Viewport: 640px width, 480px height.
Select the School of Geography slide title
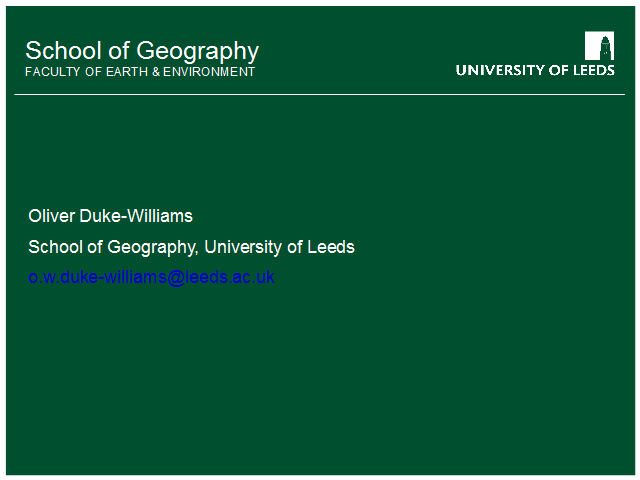coord(142,51)
